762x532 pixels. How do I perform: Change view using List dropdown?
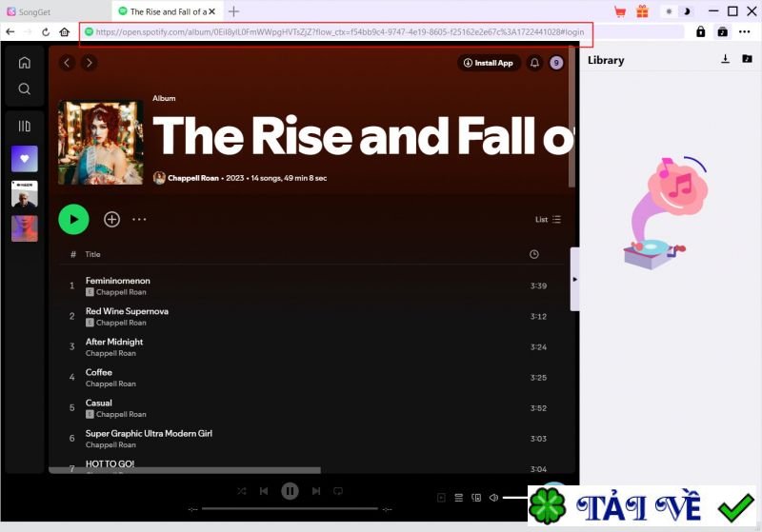(548, 220)
